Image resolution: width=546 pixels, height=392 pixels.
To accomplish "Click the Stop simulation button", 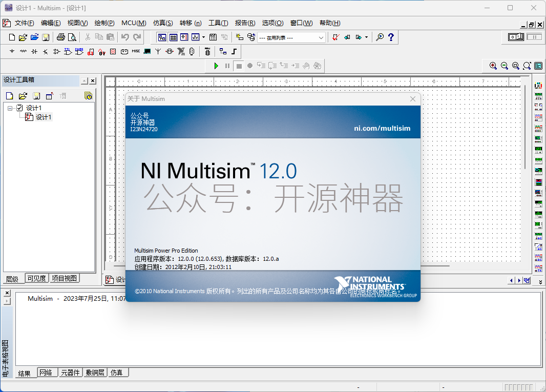I will point(239,66).
